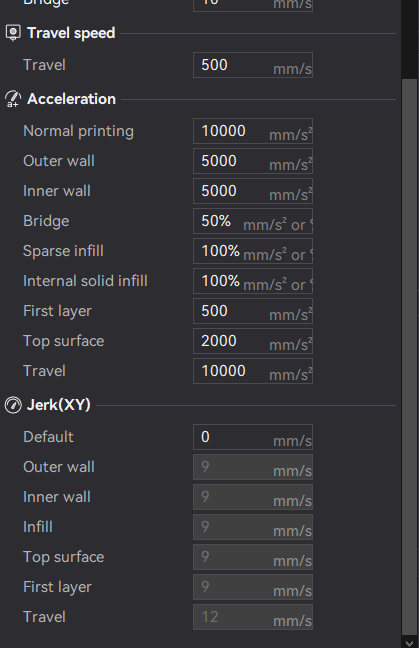Screen dimensions: 419x648
Task: Click the scrollbar down arrow
Action: [410, 643]
